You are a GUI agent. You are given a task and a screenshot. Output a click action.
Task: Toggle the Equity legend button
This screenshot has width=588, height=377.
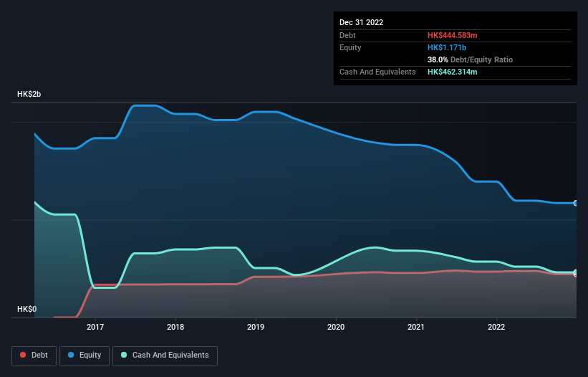pos(85,355)
